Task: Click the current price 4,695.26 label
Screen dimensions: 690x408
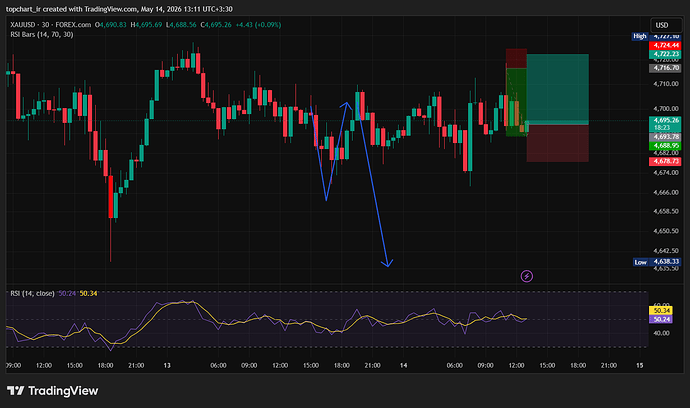Action: pyautogui.click(x=665, y=123)
